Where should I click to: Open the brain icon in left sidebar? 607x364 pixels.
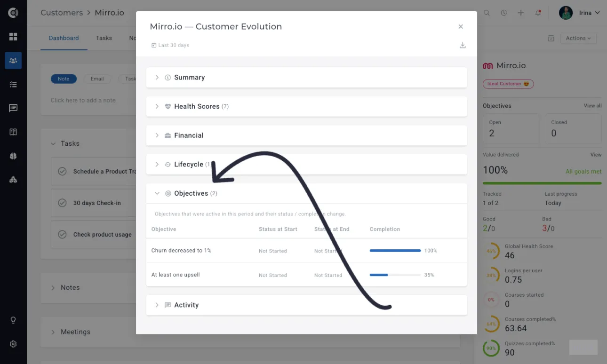(x=13, y=156)
